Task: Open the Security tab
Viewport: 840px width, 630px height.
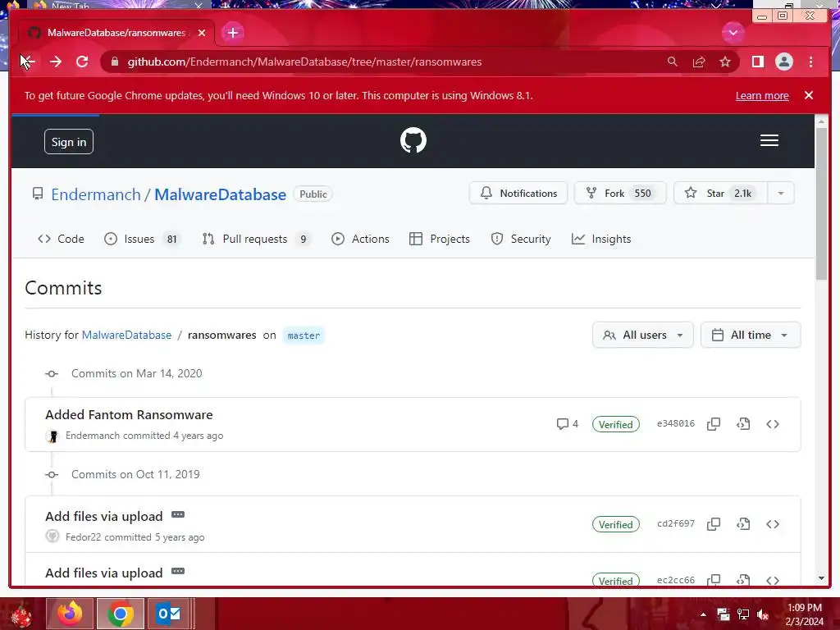Action: pyautogui.click(x=521, y=239)
